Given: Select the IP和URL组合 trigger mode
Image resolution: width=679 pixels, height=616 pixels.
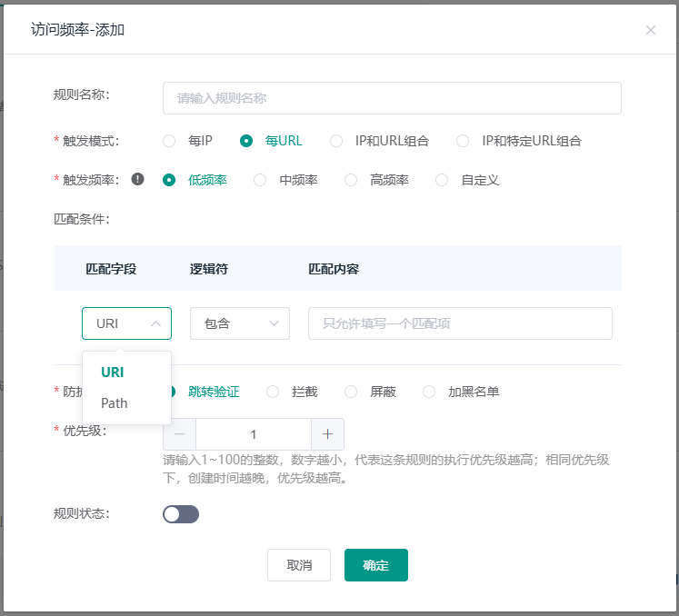Looking at the screenshot, I should (336, 141).
